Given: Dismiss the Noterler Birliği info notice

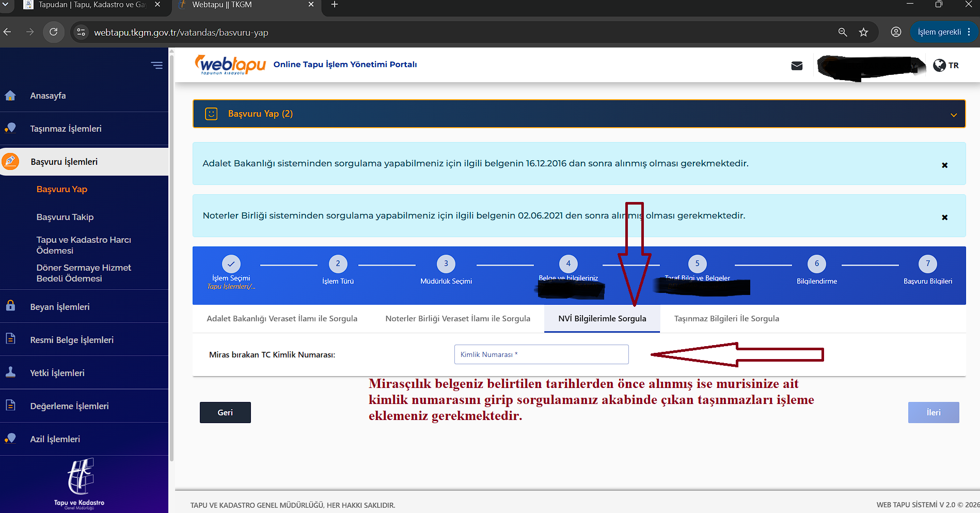Looking at the screenshot, I should [944, 217].
